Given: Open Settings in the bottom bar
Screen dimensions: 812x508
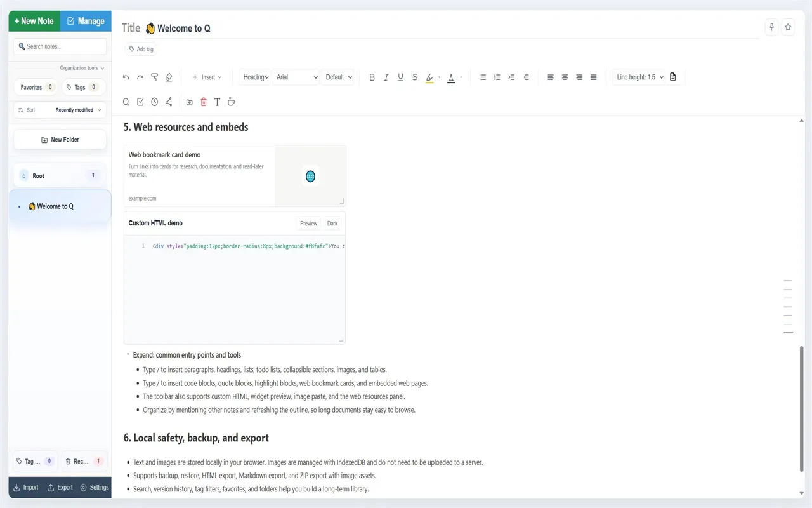Looking at the screenshot, I should point(95,488).
